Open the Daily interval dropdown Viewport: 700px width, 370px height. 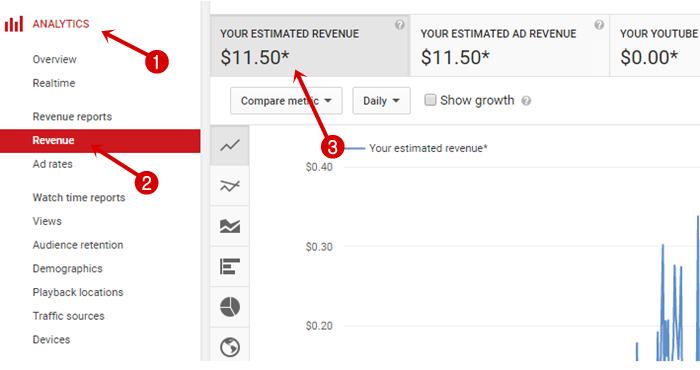pos(381,101)
